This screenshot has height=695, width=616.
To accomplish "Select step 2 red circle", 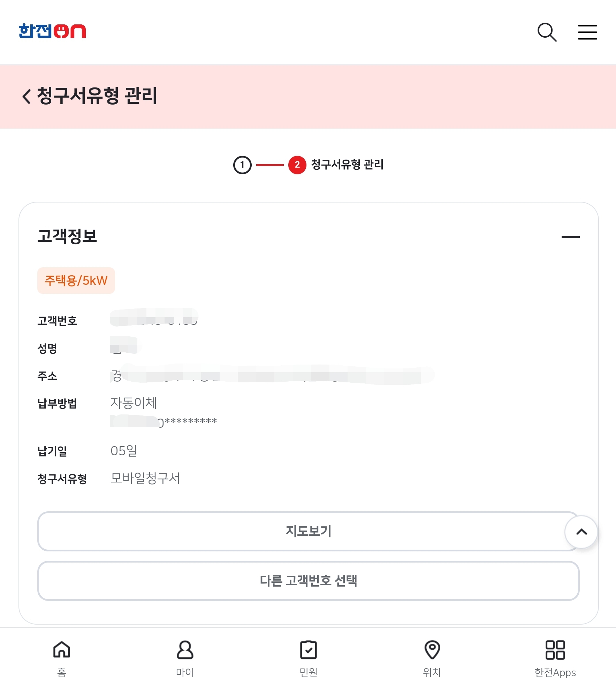I will (x=297, y=165).
